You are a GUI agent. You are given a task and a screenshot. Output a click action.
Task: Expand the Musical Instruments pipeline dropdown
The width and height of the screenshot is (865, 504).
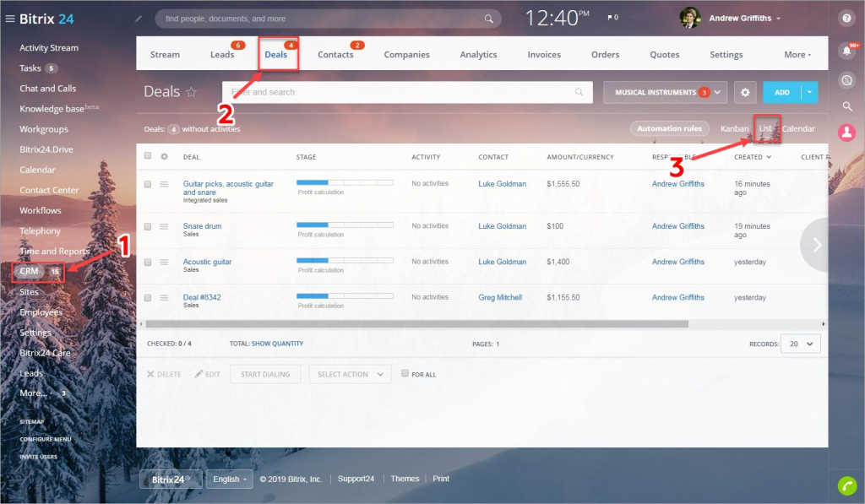666,92
